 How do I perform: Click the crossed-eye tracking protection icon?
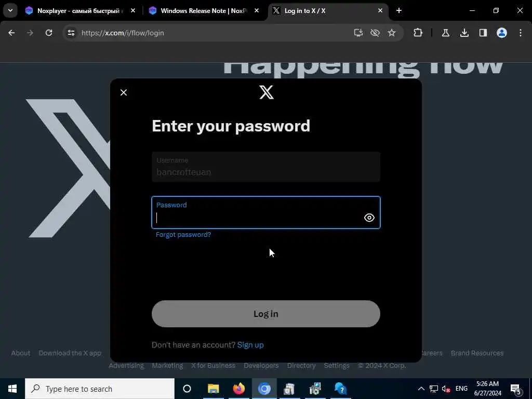375,33
